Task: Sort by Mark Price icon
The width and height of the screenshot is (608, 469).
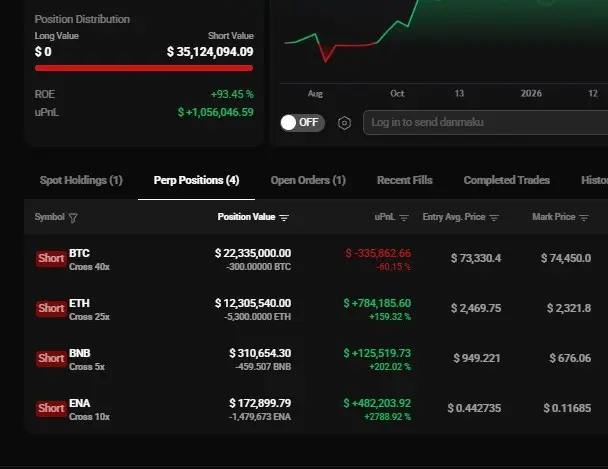Action: 584,218
